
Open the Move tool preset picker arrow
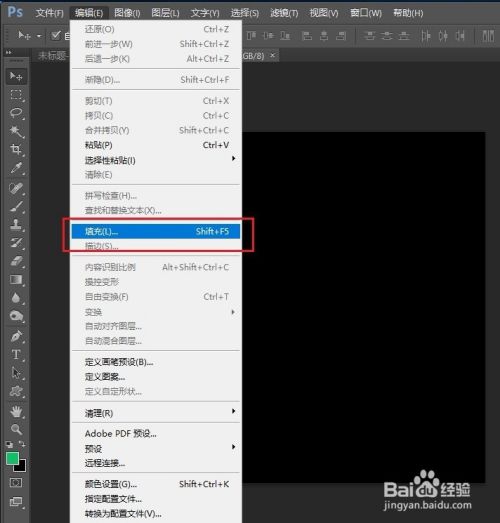39,35
